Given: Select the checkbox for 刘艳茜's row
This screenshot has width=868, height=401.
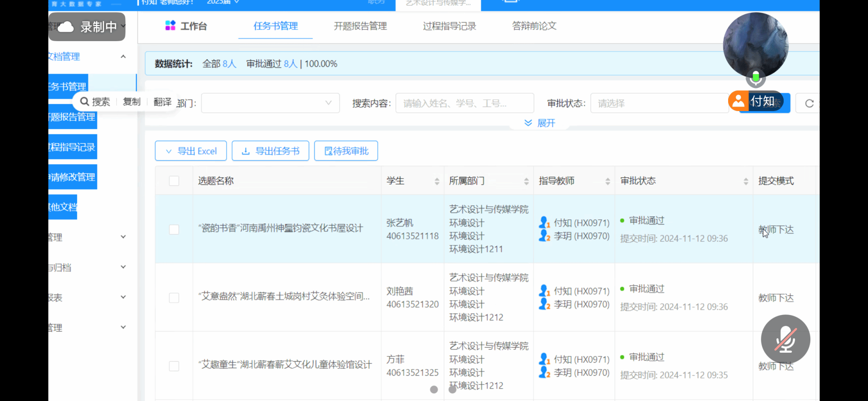Looking at the screenshot, I should [174, 298].
